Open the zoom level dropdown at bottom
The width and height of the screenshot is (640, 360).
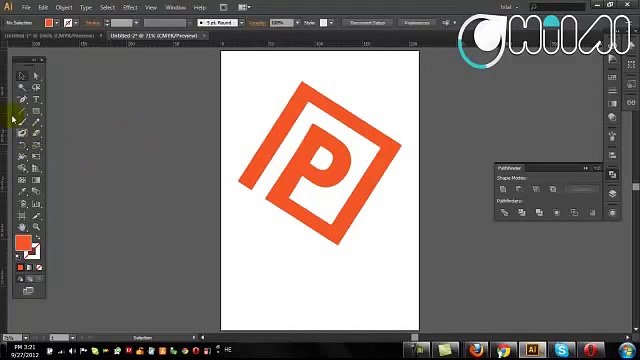click(x=25, y=338)
